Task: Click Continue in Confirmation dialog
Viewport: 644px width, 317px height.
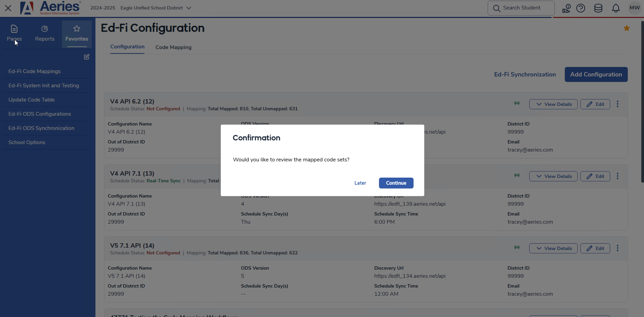Action: tap(396, 183)
